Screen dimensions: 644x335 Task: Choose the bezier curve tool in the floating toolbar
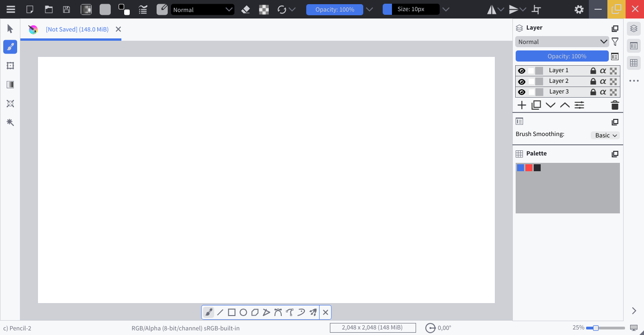point(278,312)
